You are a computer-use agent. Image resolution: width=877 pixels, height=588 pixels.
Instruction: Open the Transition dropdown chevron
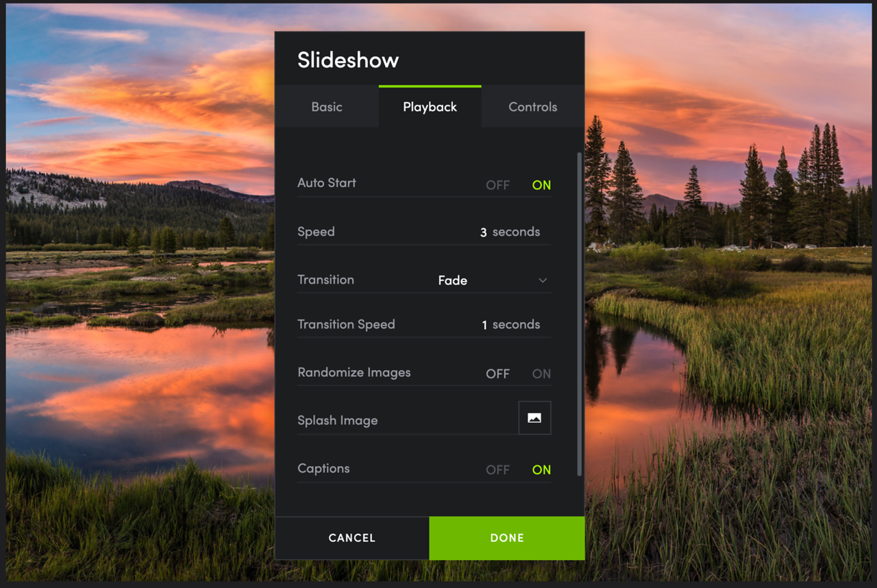pyautogui.click(x=543, y=280)
